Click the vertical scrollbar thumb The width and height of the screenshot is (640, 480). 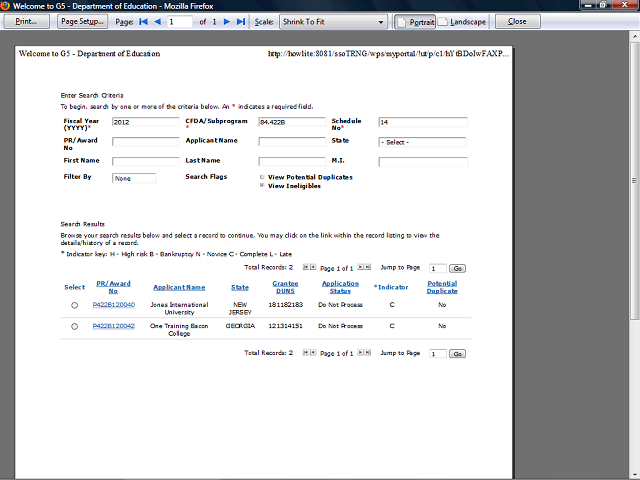pos(634,180)
